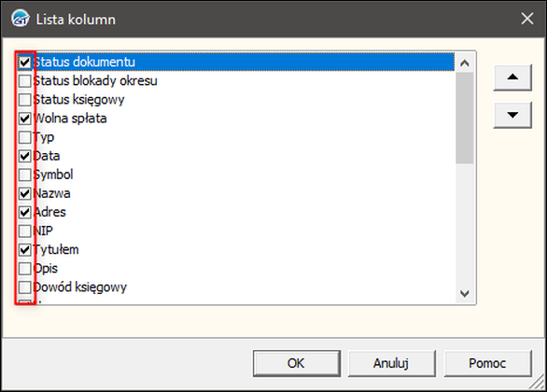The height and width of the screenshot is (392, 547).
Task: Click the GT application icon in title bar
Action: click(21, 19)
